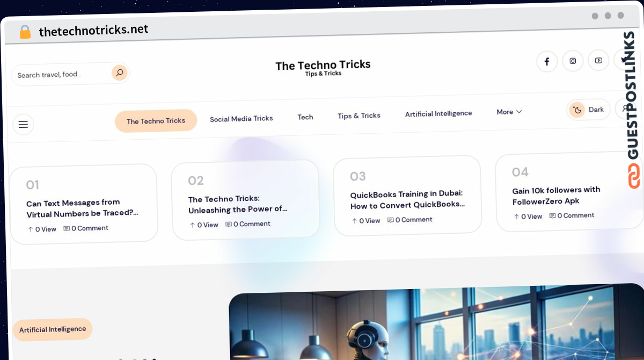Click 0 View text on article 02

point(207,225)
